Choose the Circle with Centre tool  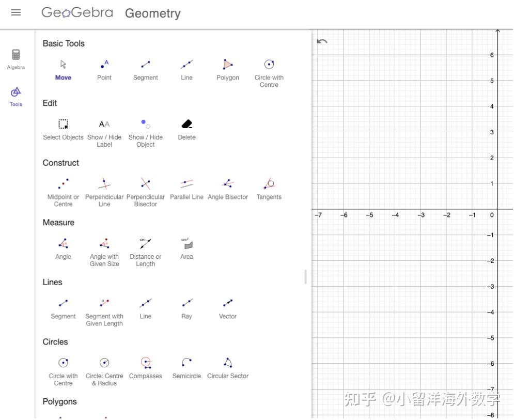(x=269, y=70)
